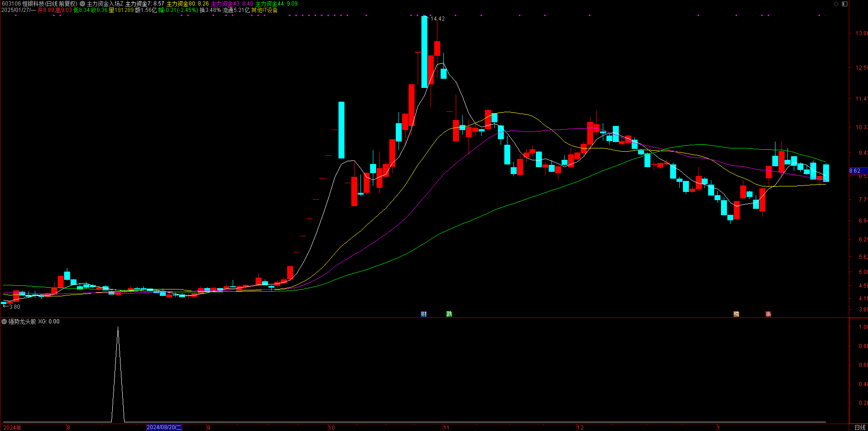This screenshot has height=431, width=868.
Task: Click the 8.62 current price tag on the axis
Action: (x=858, y=171)
